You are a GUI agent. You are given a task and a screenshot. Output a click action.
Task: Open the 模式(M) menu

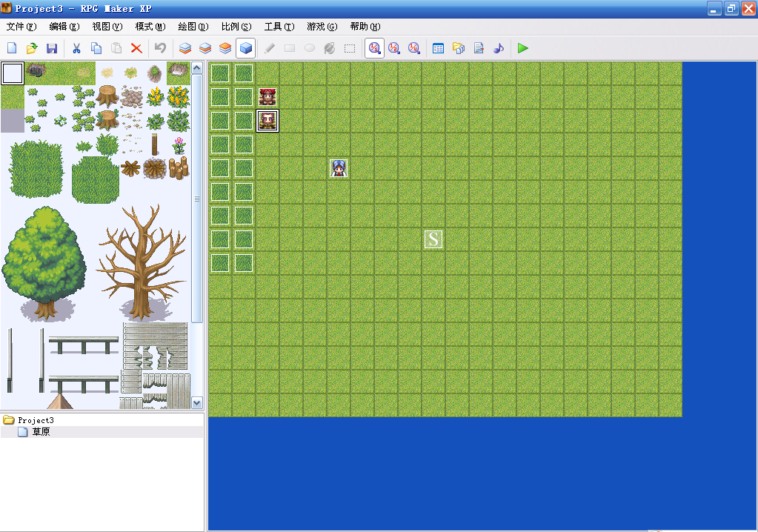(150, 27)
